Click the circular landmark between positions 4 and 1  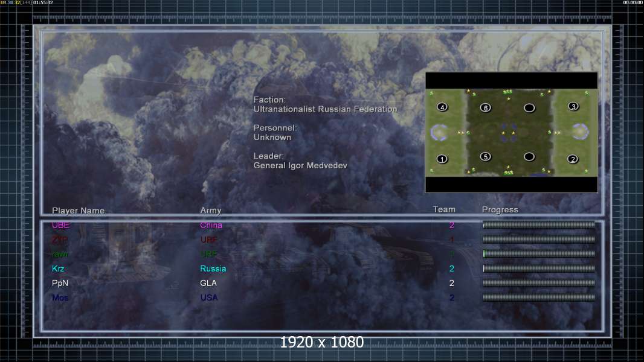(x=439, y=132)
